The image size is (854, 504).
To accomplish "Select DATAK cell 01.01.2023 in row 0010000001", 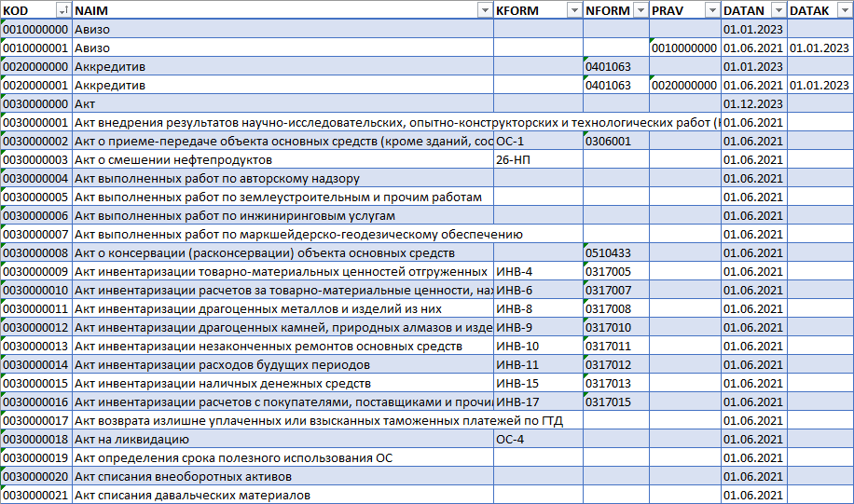I will click(x=820, y=48).
